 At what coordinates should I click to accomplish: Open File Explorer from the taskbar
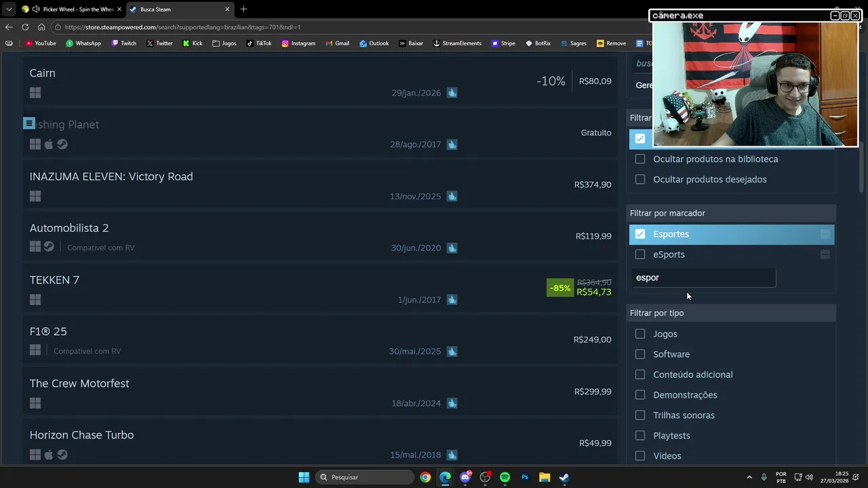545,477
